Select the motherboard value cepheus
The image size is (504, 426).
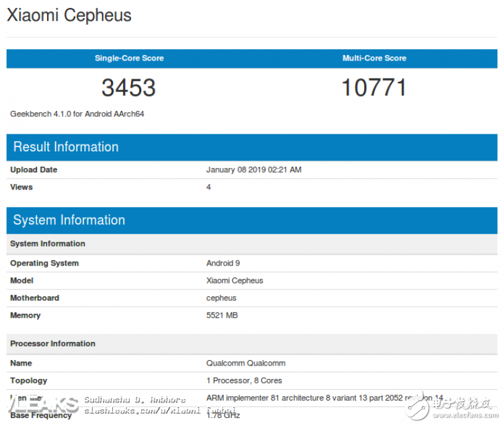[221, 298]
